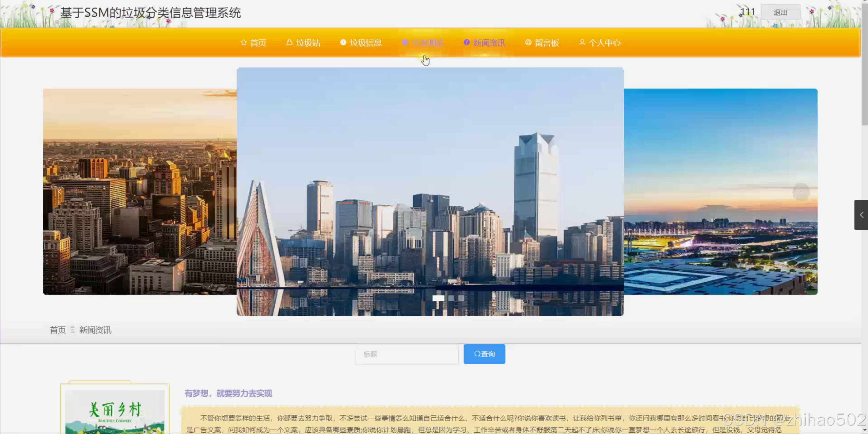868x434 pixels.
Task: Expand the dark side panel arrow
Action: coord(861,215)
